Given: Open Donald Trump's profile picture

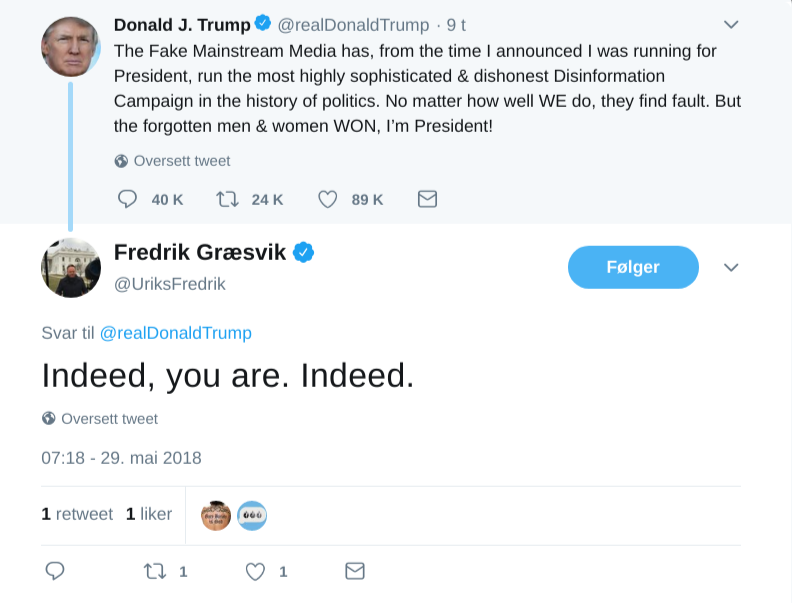Looking at the screenshot, I should tap(70, 46).
